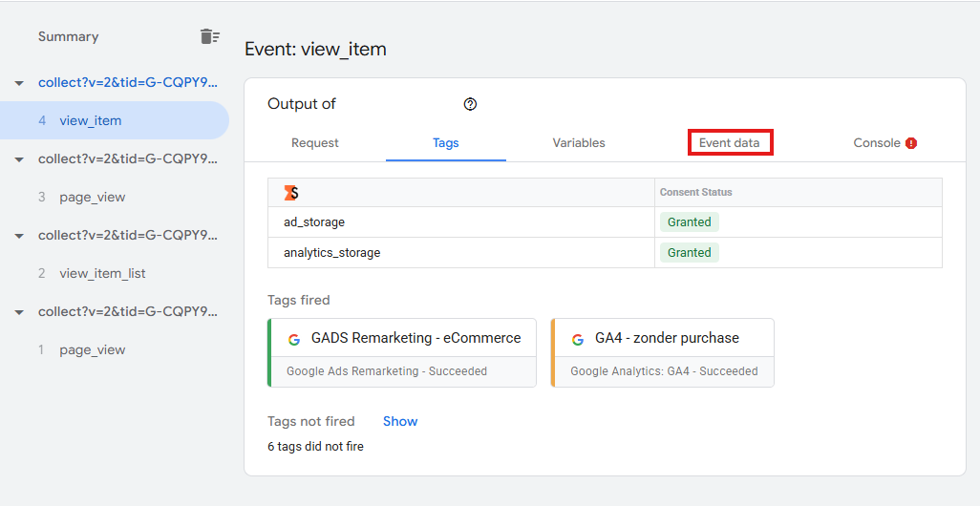The width and height of the screenshot is (980, 506).
Task: Switch to the Variables tab
Action: point(579,143)
